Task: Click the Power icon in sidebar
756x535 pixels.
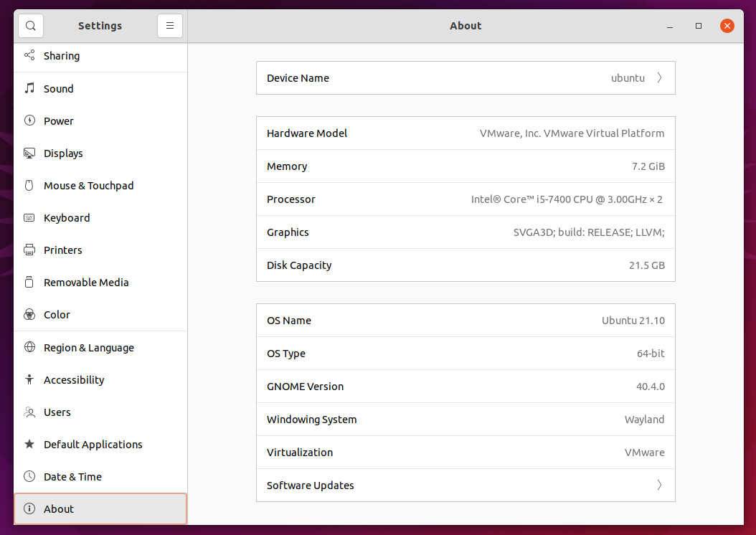Action: coord(29,120)
